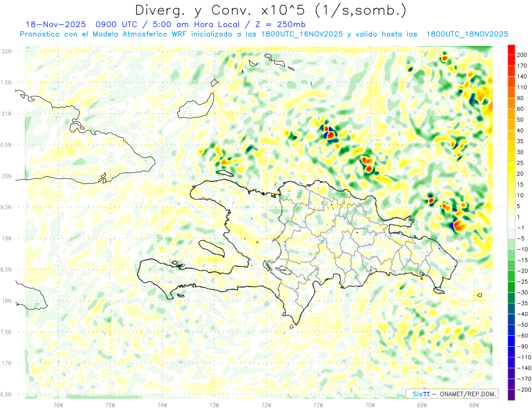
Task: Click the 72W longitude label
Action: tap(266, 405)
